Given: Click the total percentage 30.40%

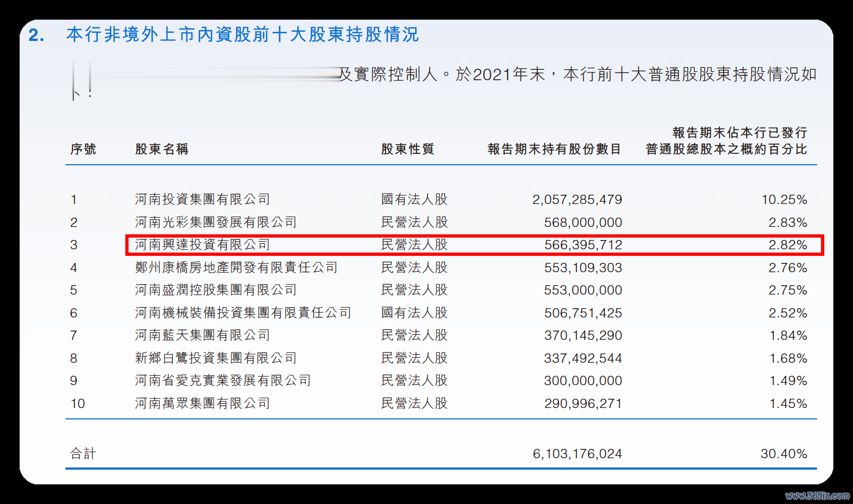Looking at the screenshot, I should click(784, 454).
